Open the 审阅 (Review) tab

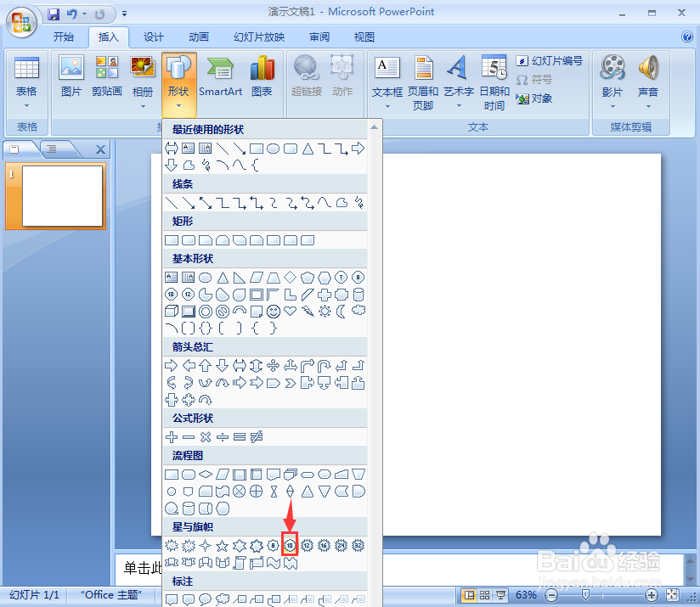[x=319, y=37]
